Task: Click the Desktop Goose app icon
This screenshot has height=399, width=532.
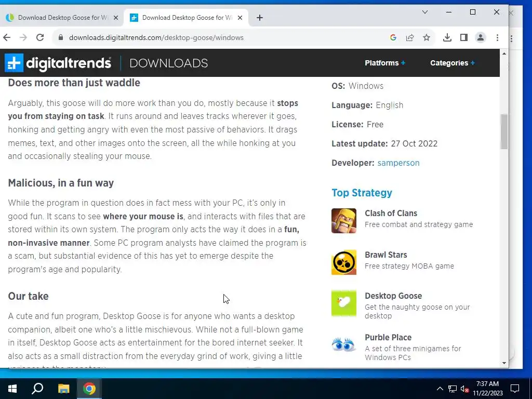Action: pyautogui.click(x=344, y=303)
